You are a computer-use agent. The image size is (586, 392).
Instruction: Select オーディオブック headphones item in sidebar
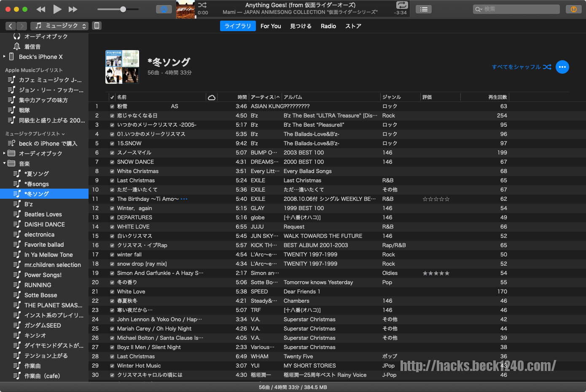point(44,37)
